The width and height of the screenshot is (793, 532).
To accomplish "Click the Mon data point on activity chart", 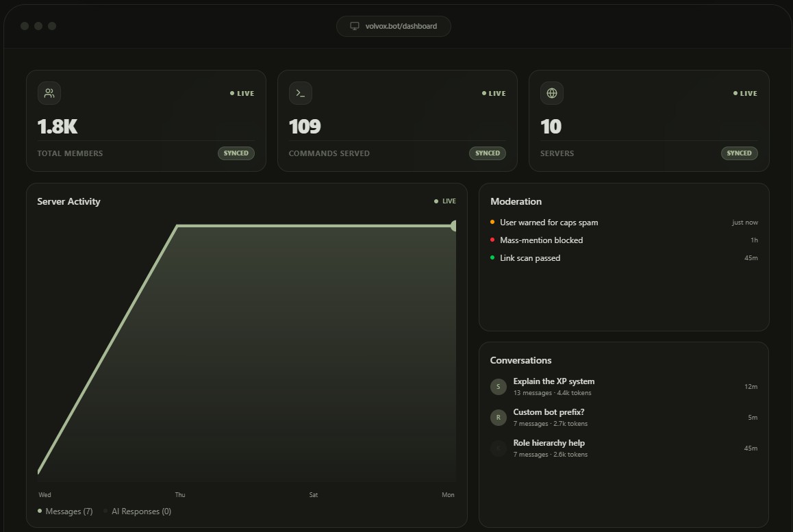I will (x=453, y=225).
